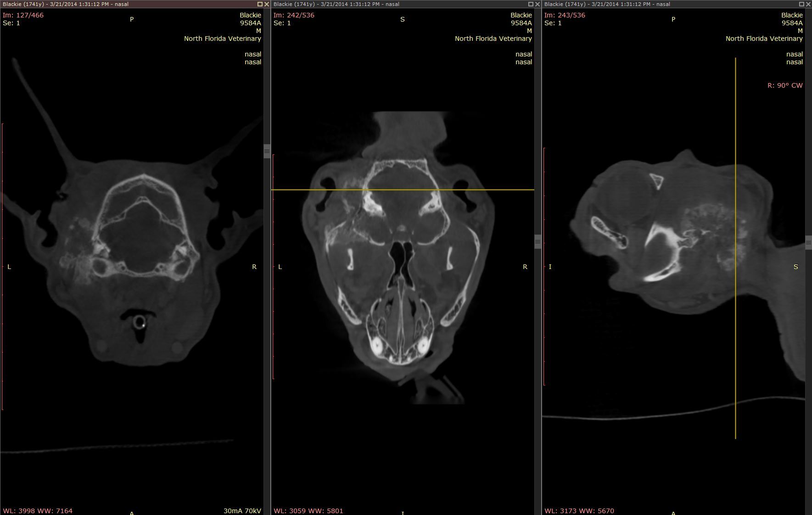Click the left pane title bar text
812x515 pixels.
[66, 4]
